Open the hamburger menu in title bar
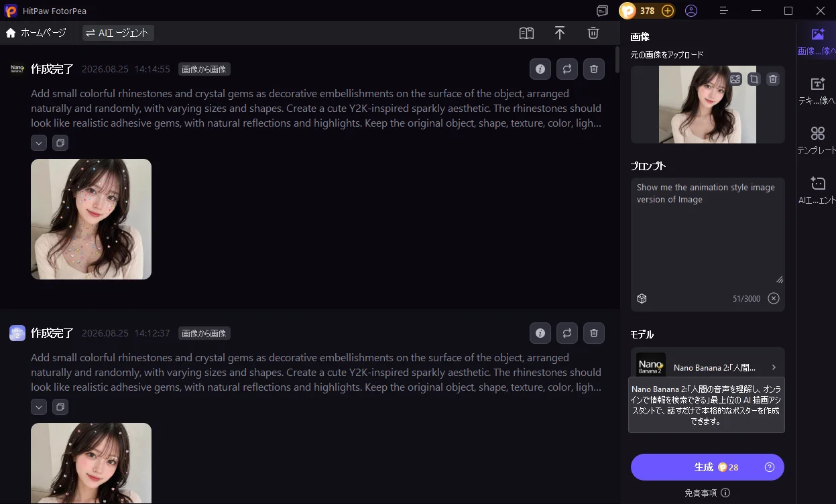The height and width of the screenshot is (504, 836). (724, 11)
